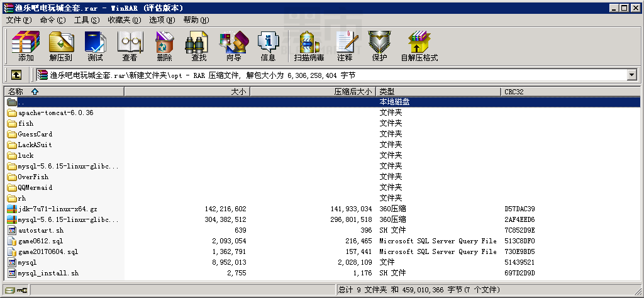
Task: Click the 查看 (View) toolbar icon
Action: (x=130, y=41)
